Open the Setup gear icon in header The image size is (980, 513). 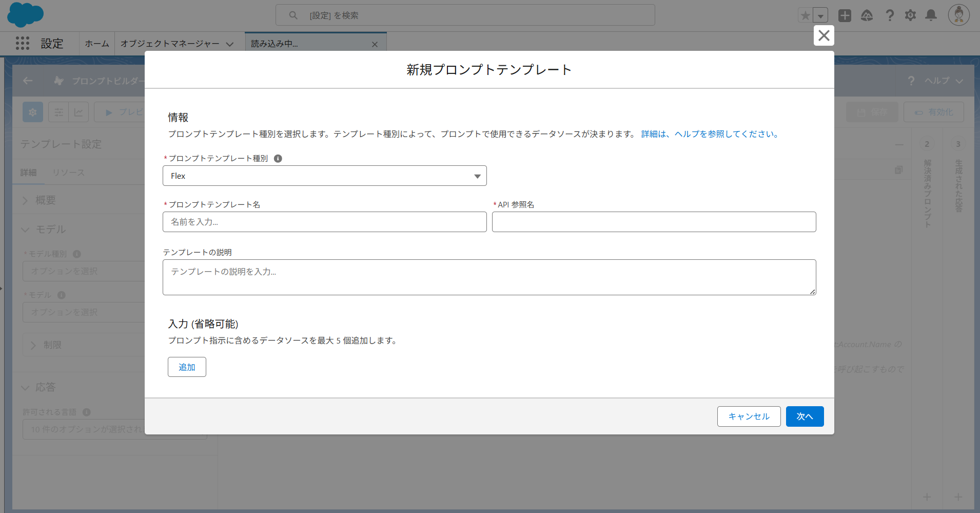point(911,15)
